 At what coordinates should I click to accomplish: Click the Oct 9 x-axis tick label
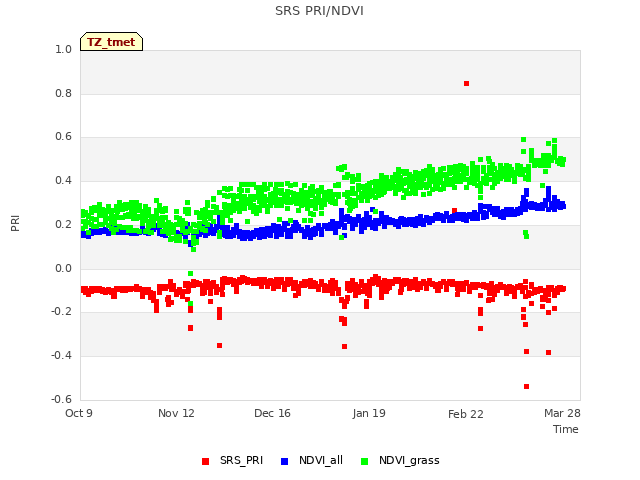coord(79,413)
